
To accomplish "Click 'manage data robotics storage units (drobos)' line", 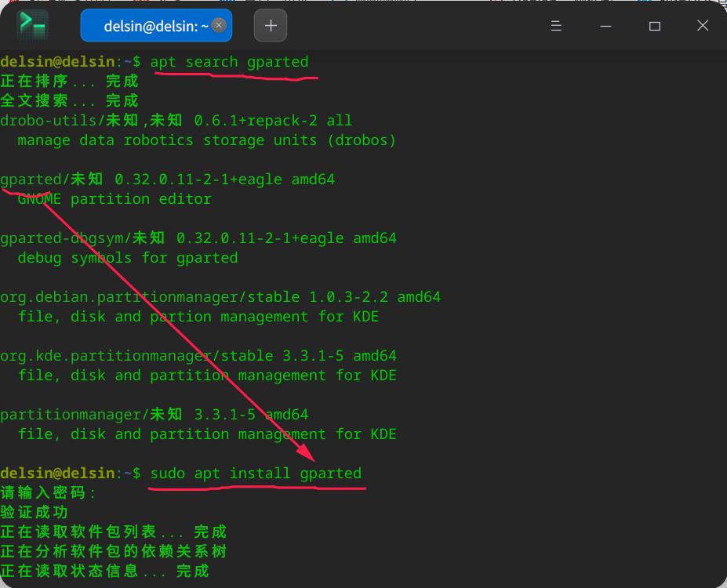I will [207, 140].
